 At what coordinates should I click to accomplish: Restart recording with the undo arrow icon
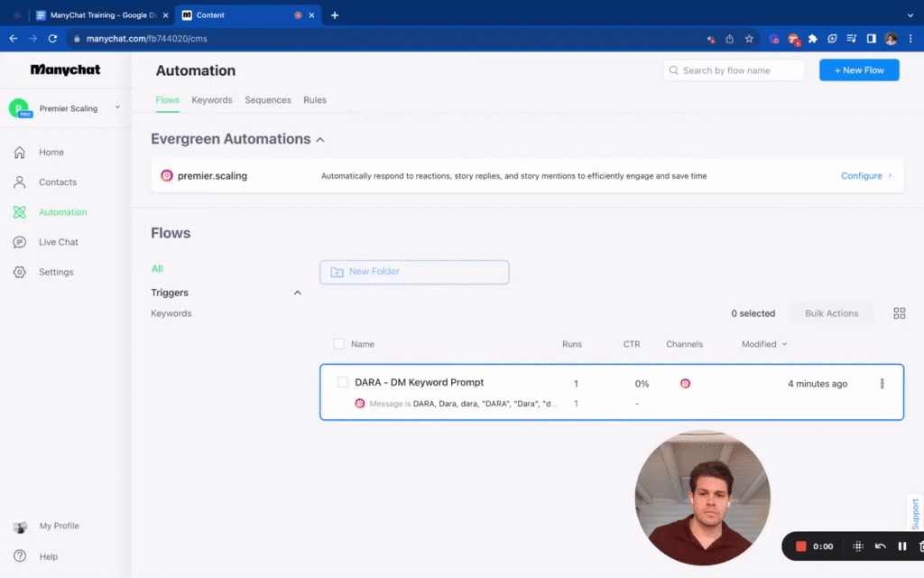[880, 546]
